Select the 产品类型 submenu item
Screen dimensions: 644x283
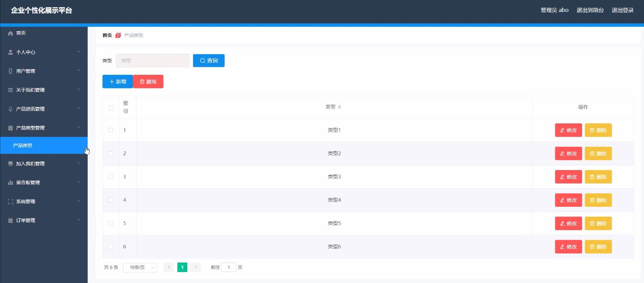tap(44, 146)
